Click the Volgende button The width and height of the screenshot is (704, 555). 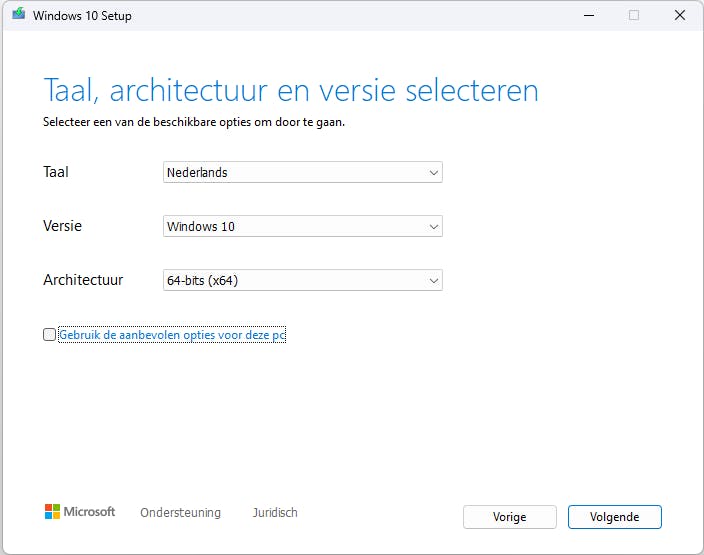click(x=614, y=517)
